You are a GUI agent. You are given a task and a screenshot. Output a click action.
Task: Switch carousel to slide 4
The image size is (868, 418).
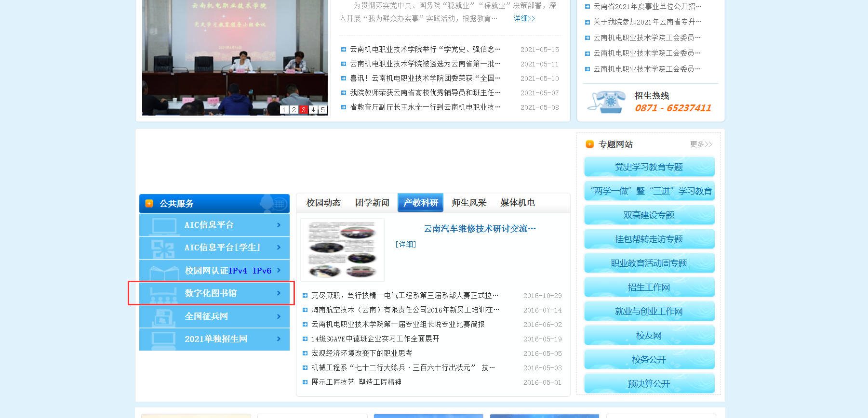point(313,110)
